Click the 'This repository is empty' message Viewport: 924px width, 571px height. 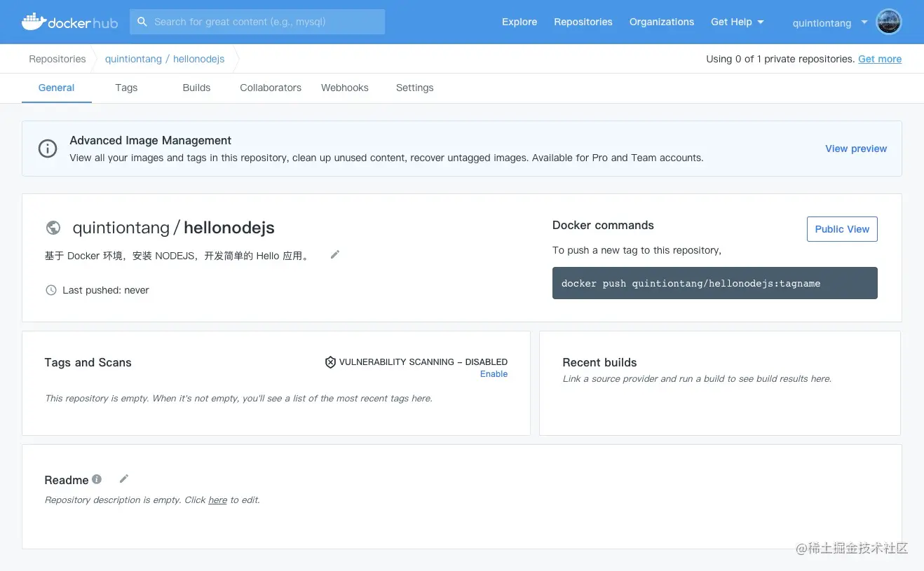tap(238, 398)
